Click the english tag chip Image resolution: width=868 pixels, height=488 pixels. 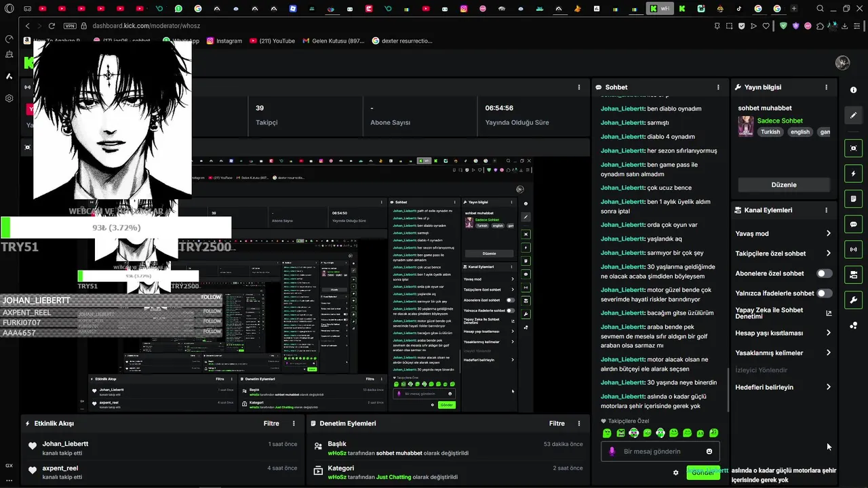(x=800, y=132)
